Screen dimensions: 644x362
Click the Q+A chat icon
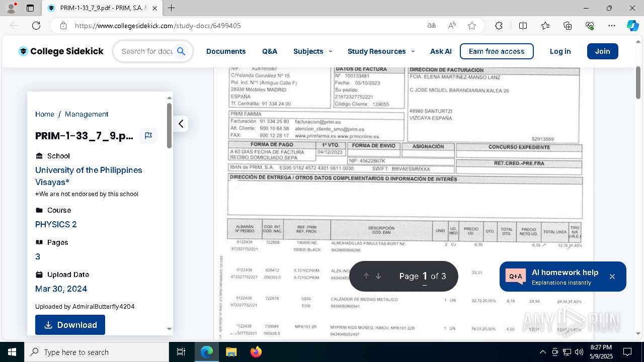point(516,277)
